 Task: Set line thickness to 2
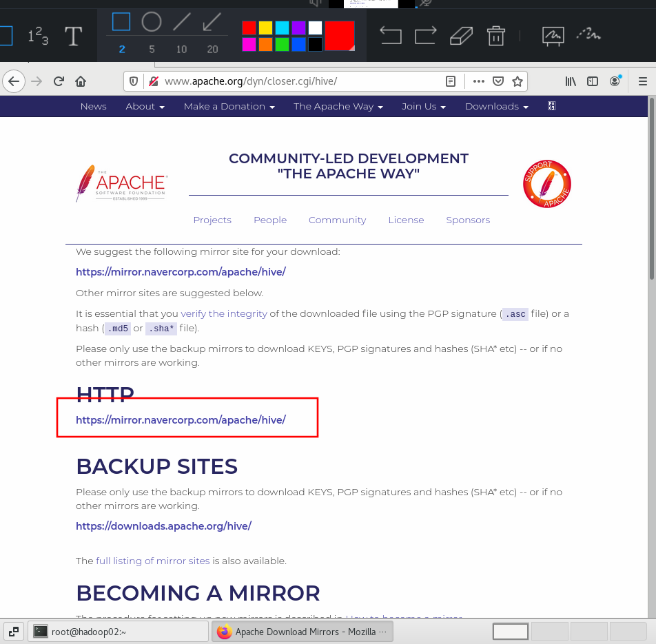122,50
